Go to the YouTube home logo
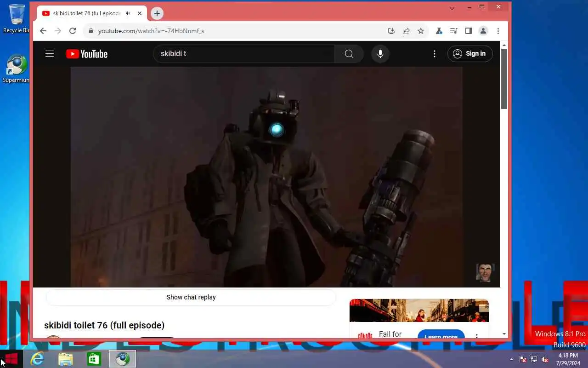This screenshot has height=368, width=588. click(x=86, y=54)
